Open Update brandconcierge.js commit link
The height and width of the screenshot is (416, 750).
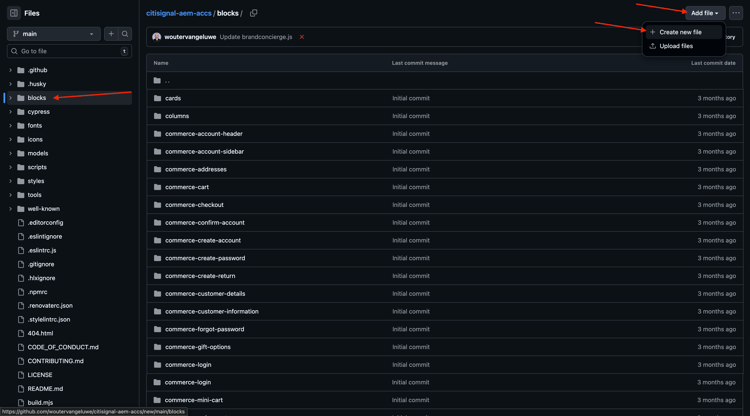click(256, 37)
